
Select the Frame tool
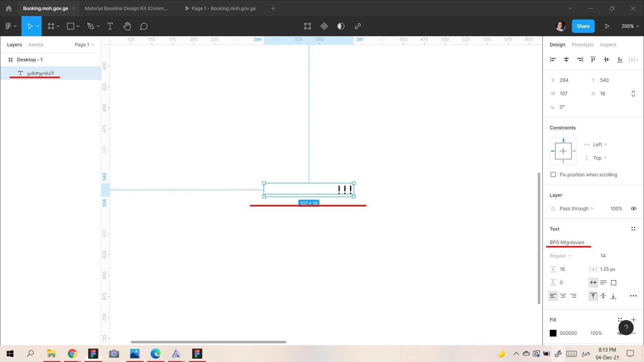click(51, 26)
